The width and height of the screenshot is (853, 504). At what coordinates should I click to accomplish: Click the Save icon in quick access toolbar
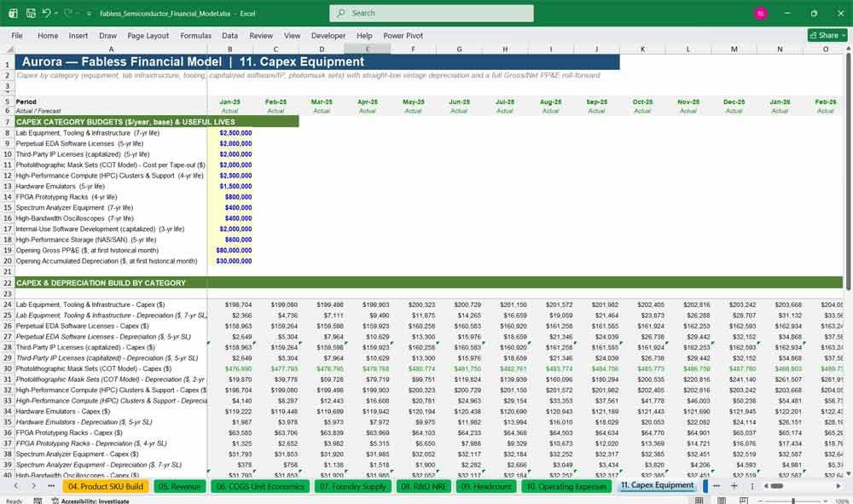[x=31, y=13]
